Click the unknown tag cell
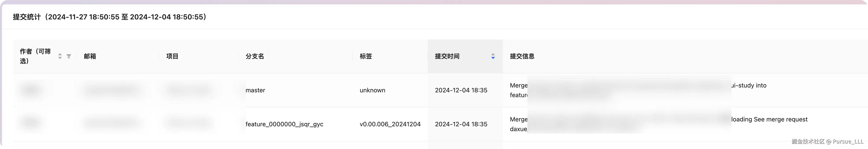The height and width of the screenshot is (149, 868). 372,90
